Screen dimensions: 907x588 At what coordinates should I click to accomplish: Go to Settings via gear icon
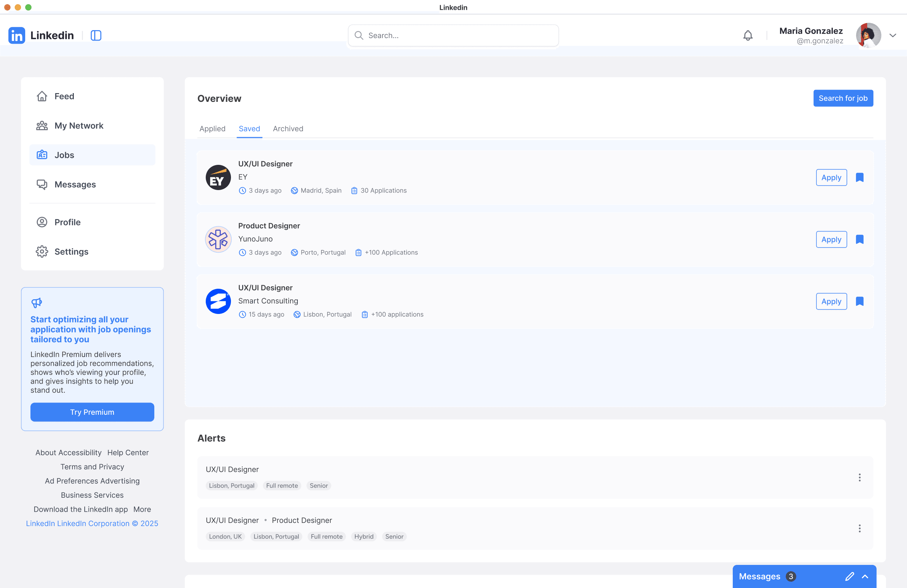click(42, 252)
